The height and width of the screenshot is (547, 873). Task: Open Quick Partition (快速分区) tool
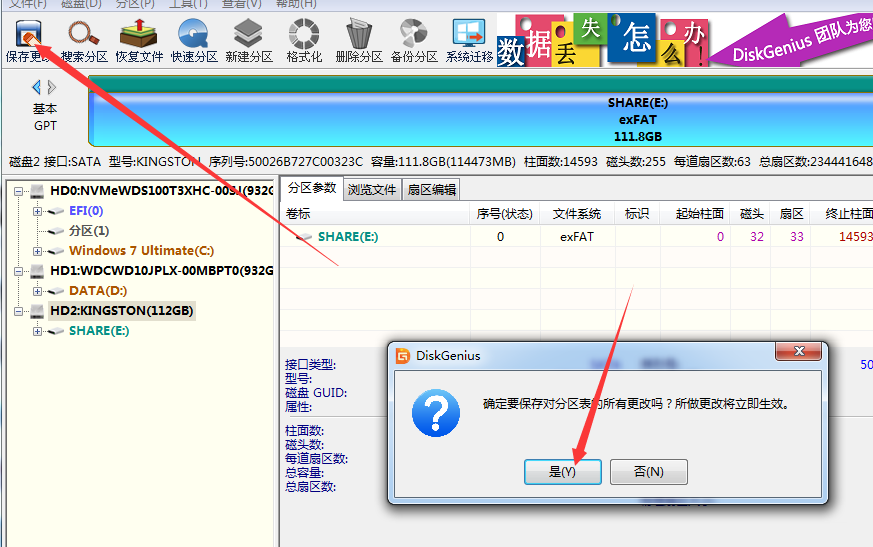(194, 41)
